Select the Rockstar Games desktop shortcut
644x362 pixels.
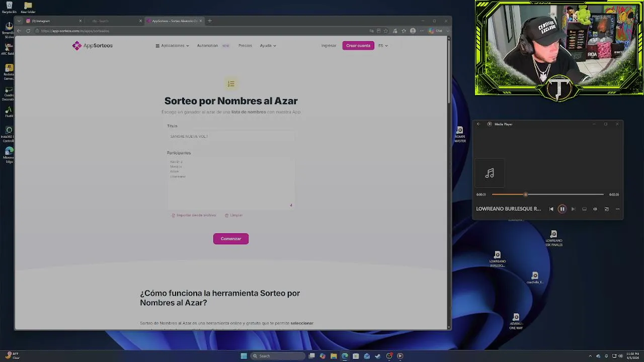pos(9,72)
